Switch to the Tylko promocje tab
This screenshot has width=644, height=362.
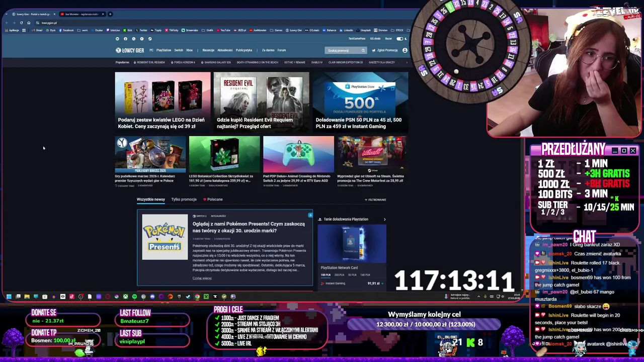[184, 200]
